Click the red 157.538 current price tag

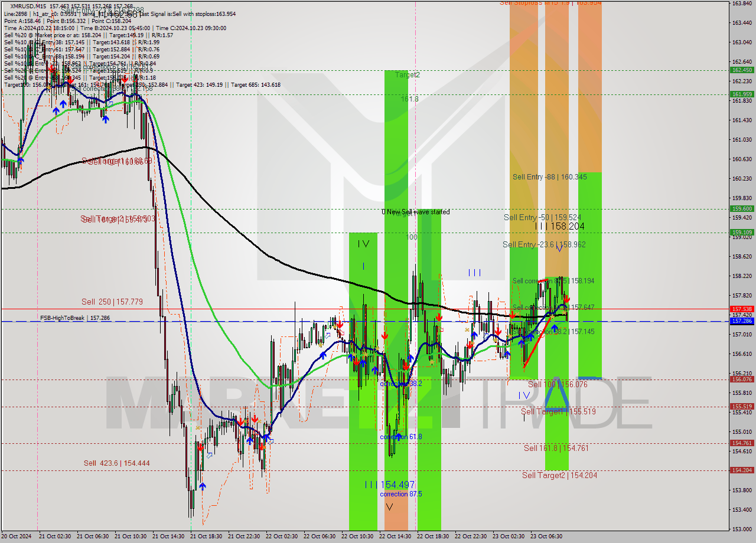pos(742,309)
